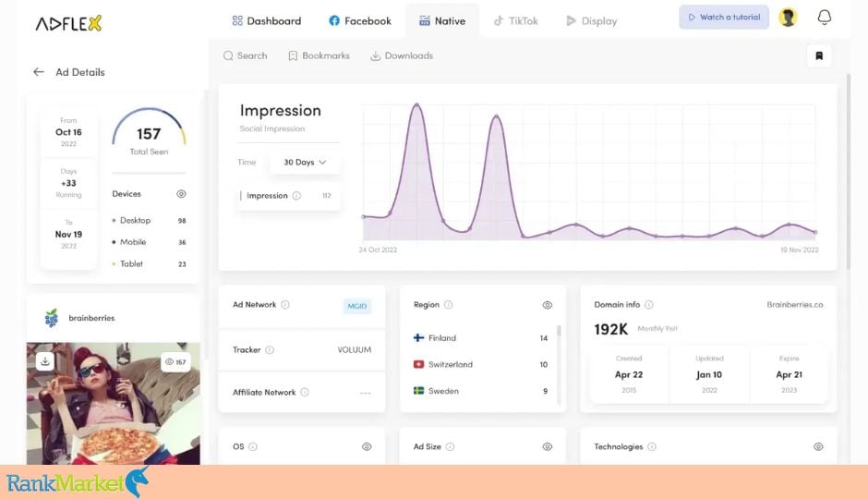Click the Oct 16 From date
Screen dimensions: 868x499
click(x=68, y=132)
